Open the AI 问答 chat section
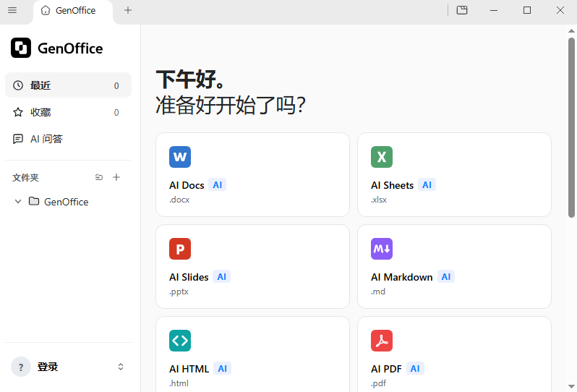Screen dimensions: 577x392 point(68,139)
